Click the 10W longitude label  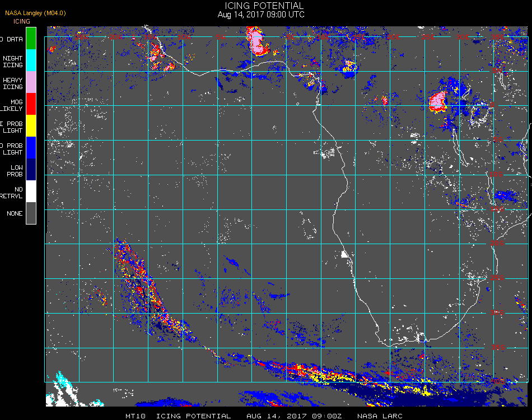pyautogui.click(x=185, y=36)
